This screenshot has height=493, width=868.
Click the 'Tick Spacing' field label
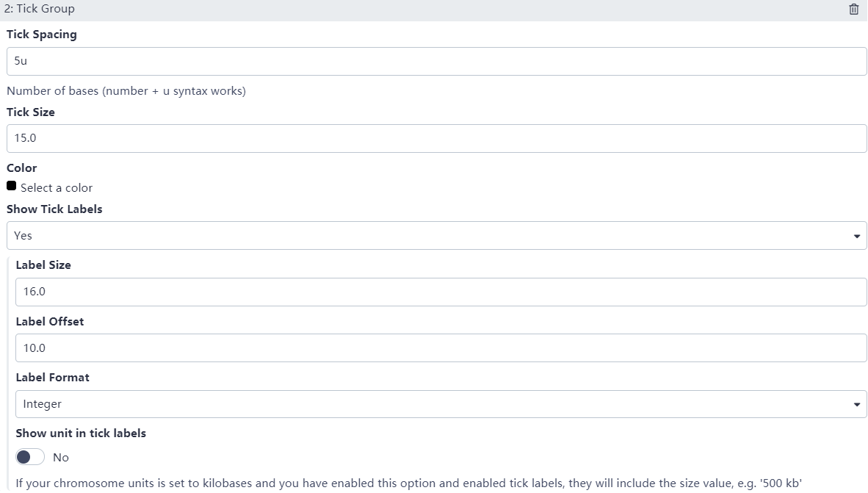pos(42,35)
